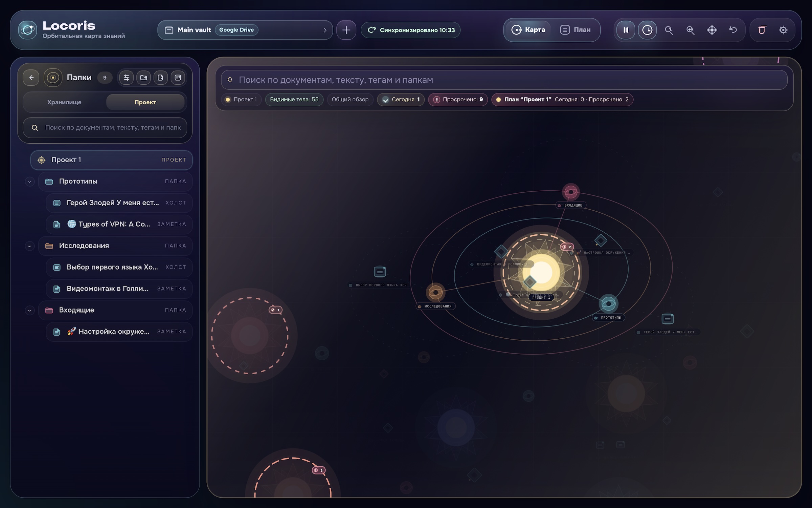Click the orbit target icon beside Папки
Viewport: 812px width, 508px height.
53,78
